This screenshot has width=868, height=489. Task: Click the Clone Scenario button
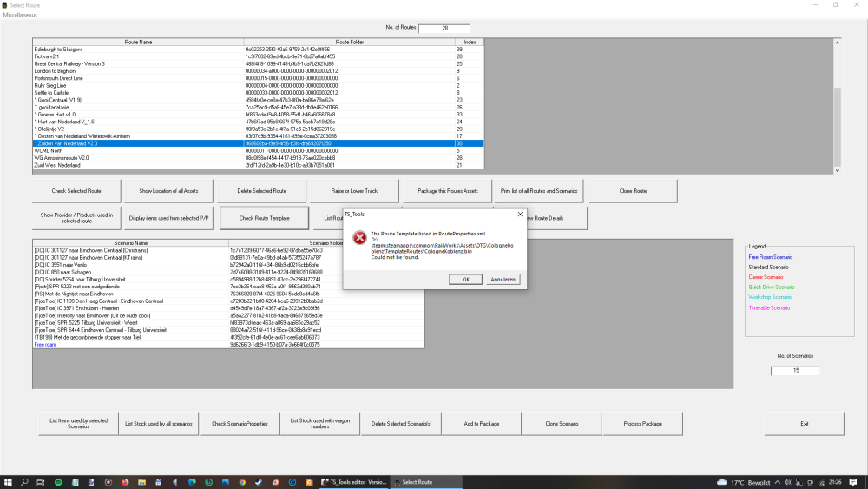coord(562,424)
